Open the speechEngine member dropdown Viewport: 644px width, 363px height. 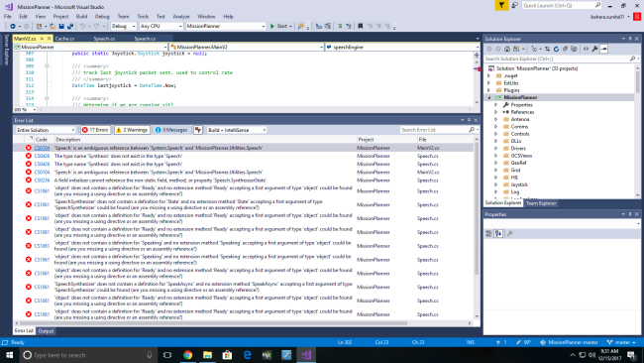pyautogui.click(x=402, y=47)
